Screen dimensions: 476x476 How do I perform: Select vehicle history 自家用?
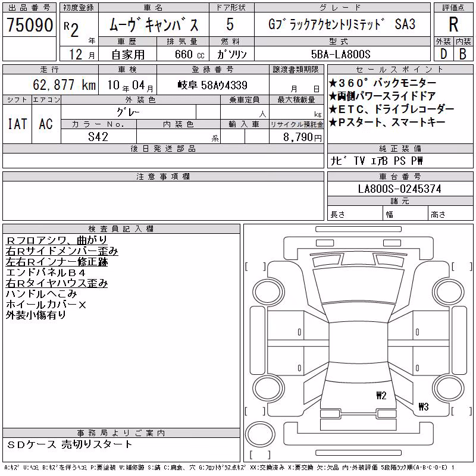tap(128, 54)
